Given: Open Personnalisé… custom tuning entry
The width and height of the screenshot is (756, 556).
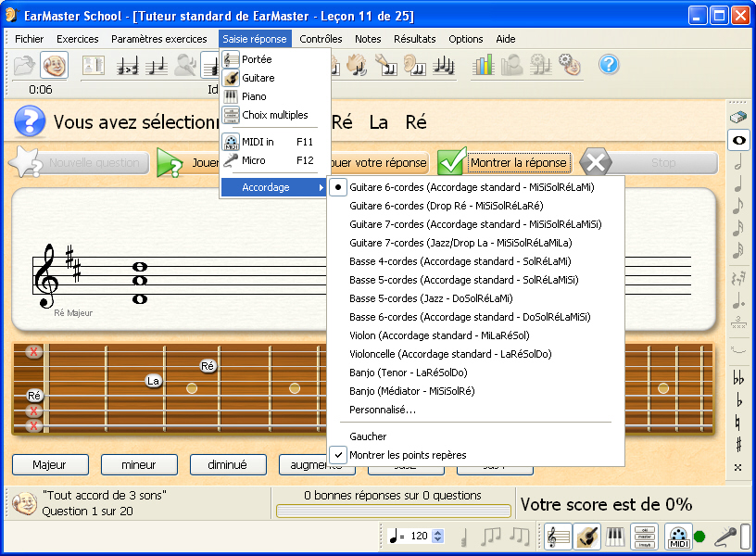Looking at the screenshot, I should 475,410.
